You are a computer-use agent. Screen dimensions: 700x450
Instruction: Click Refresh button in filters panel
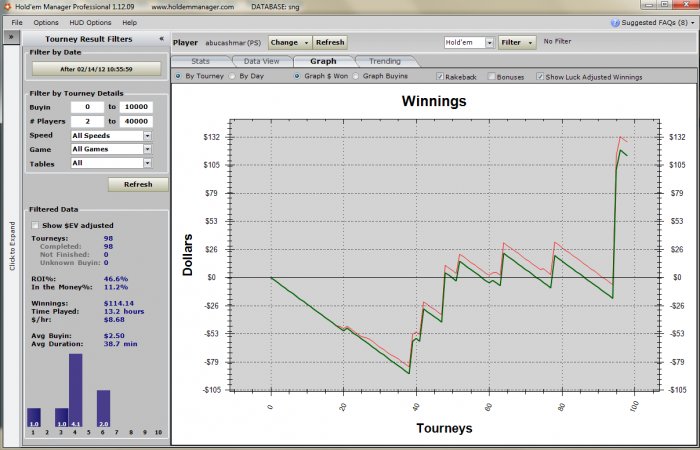(x=138, y=184)
